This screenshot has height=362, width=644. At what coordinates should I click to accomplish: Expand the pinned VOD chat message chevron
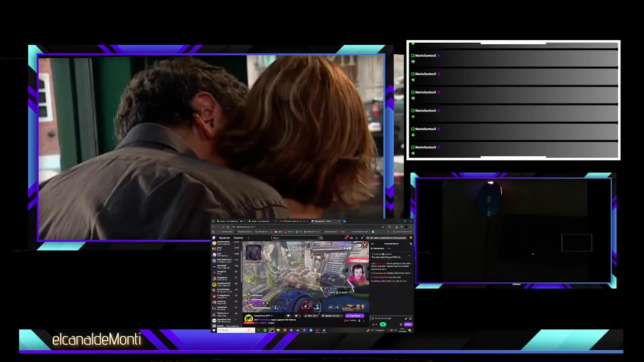pos(410,256)
